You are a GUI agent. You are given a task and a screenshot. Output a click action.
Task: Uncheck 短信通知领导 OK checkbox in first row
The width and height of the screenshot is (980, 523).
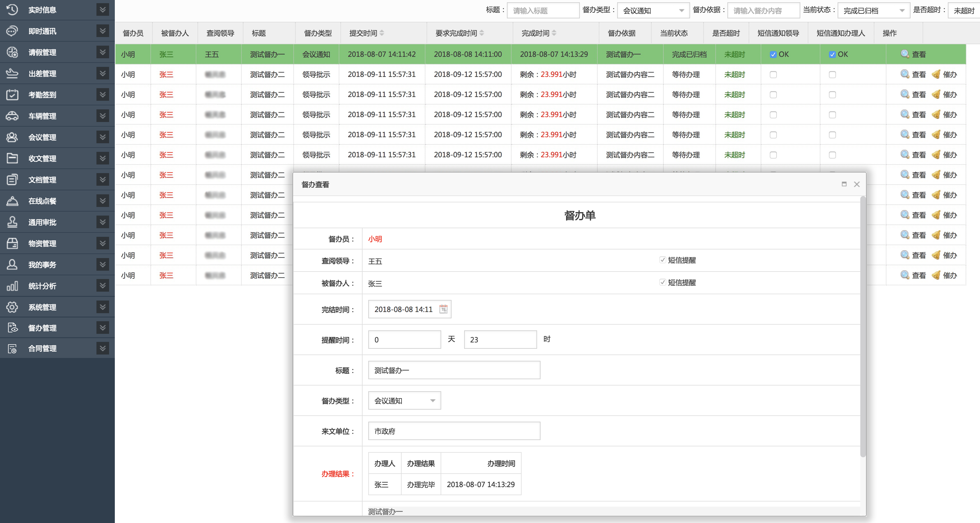pyautogui.click(x=773, y=54)
